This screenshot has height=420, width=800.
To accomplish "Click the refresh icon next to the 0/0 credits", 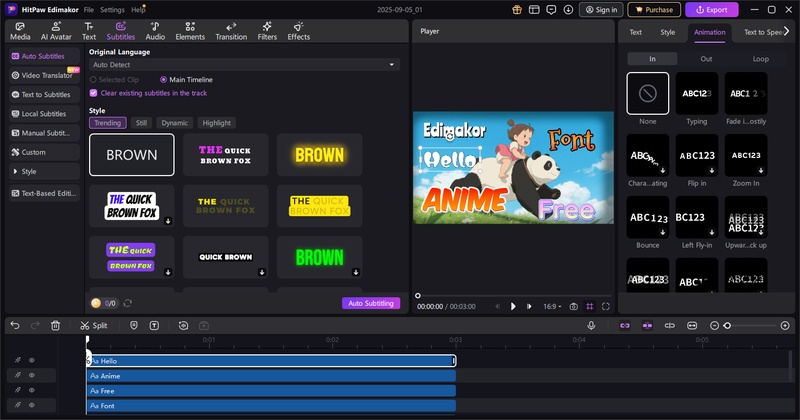I will pyautogui.click(x=128, y=303).
